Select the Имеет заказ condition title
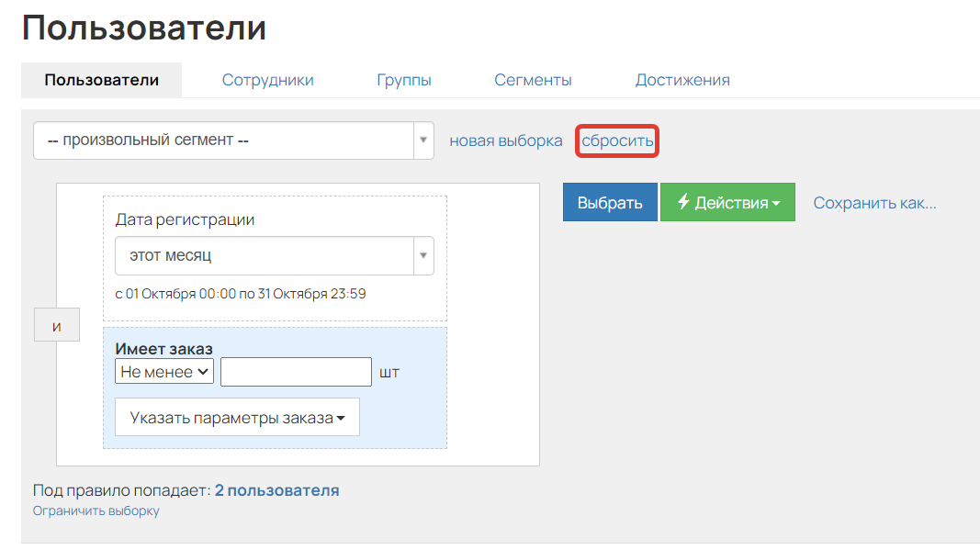 click(163, 349)
